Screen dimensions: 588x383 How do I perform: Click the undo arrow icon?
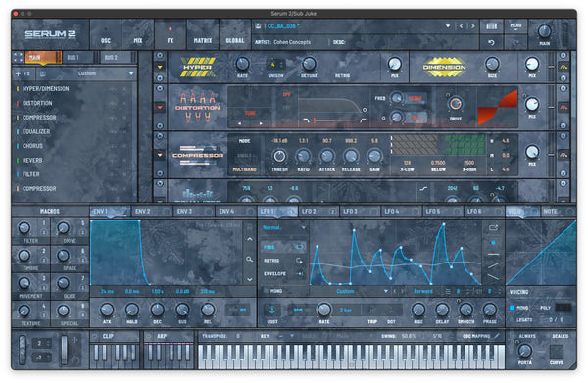point(491,42)
